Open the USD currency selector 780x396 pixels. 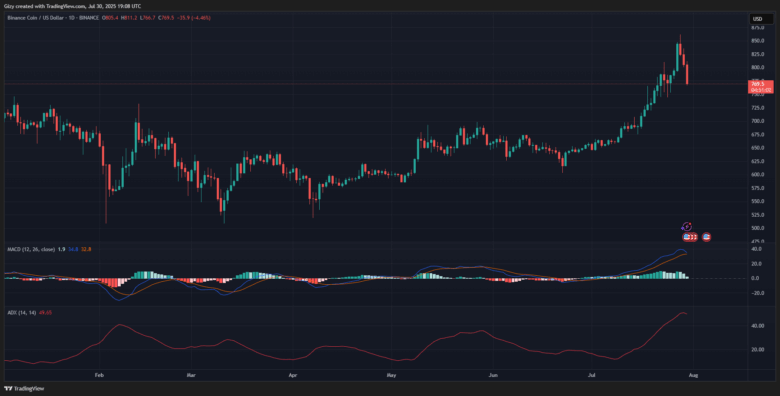point(762,19)
